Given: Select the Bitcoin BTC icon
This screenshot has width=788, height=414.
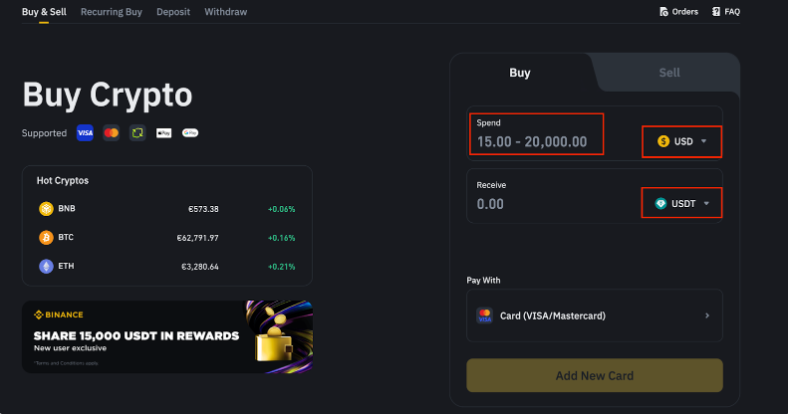Looking at the screenshot, I should coord(45,238).
